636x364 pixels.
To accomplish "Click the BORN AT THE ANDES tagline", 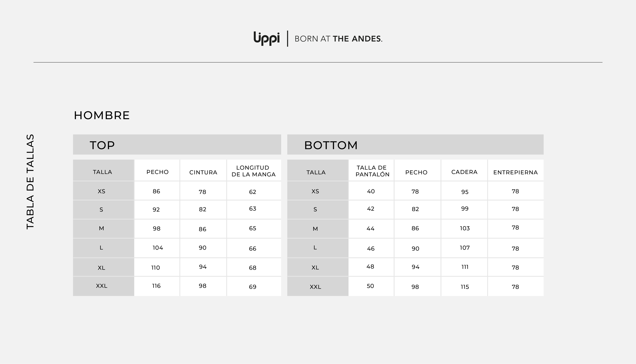I will pyautogui.click(x=338, y=39).
